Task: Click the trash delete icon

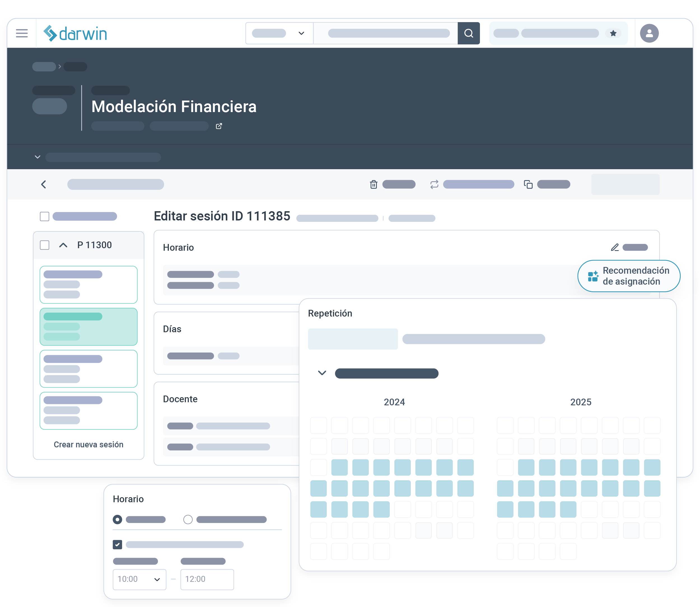Action: (x=374, y=184)
